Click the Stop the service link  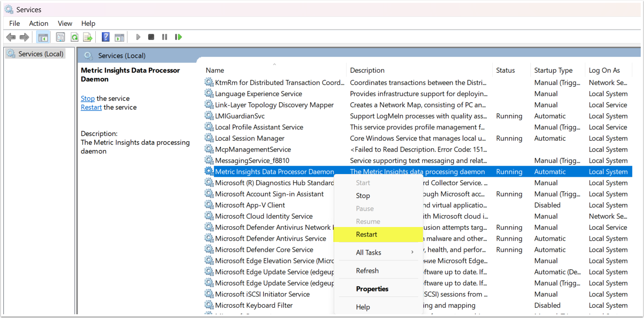pyautogui.click(x=88, y=98)
